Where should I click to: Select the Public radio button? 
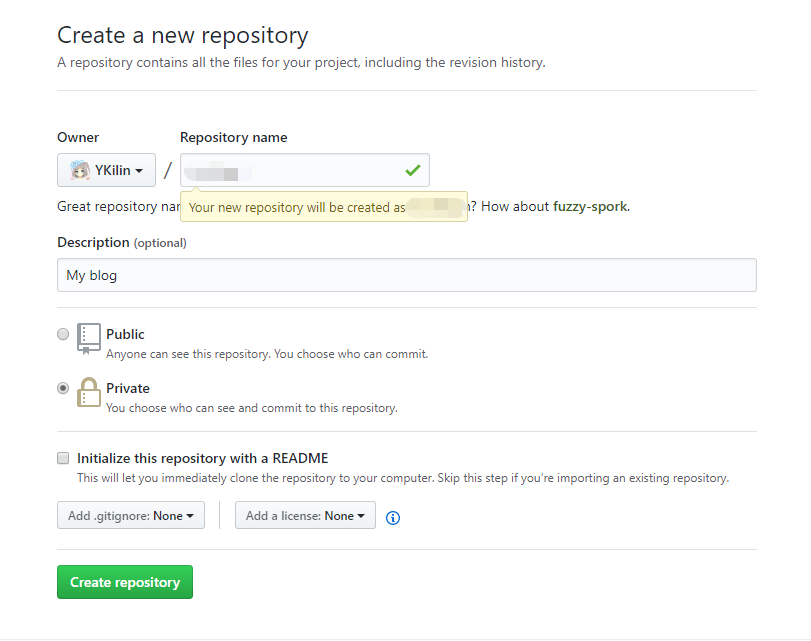click(63, 334)
